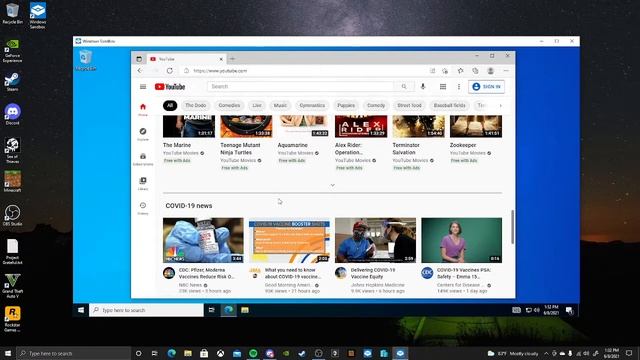Click Edge icon in Sandbox taskbar
Screen dimensions: 640x360
229,310
